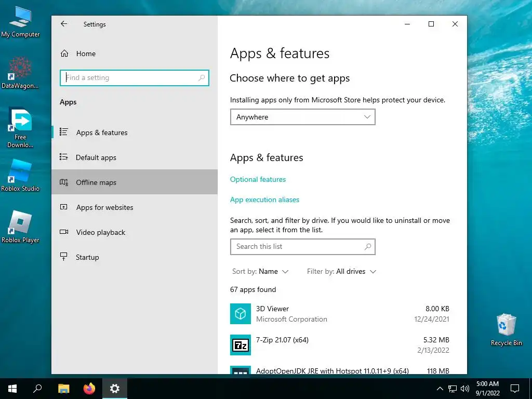Select the 3D Viewer app entry
The width and height of the screenshot is (532, 399).
[x=340, y=314]
